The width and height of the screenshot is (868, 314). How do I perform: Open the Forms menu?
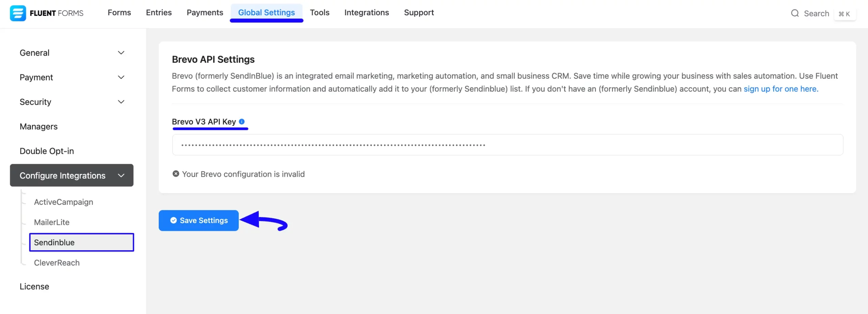(119, 13)
